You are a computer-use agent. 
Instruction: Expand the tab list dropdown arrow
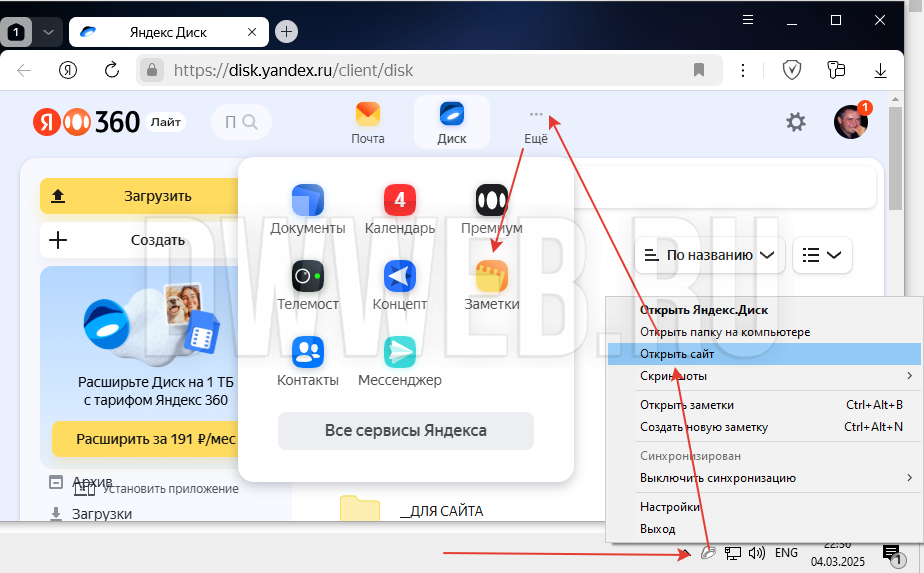coord(48,32)
